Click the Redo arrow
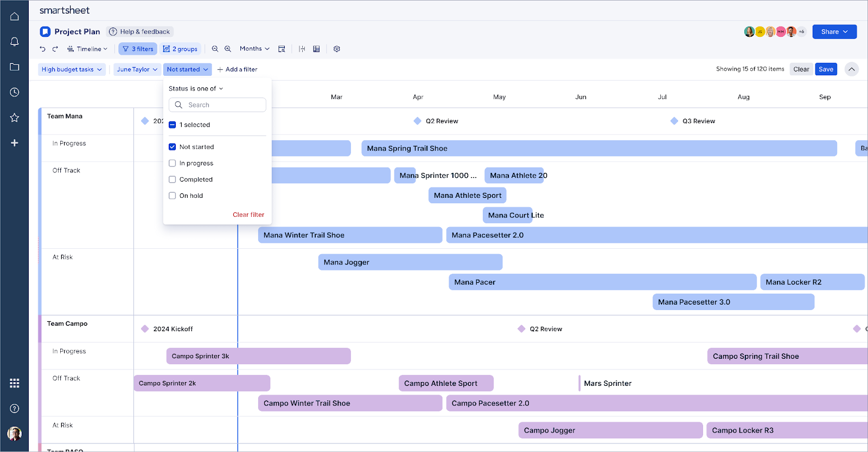868x452 pixels. [x=55, y=49]
